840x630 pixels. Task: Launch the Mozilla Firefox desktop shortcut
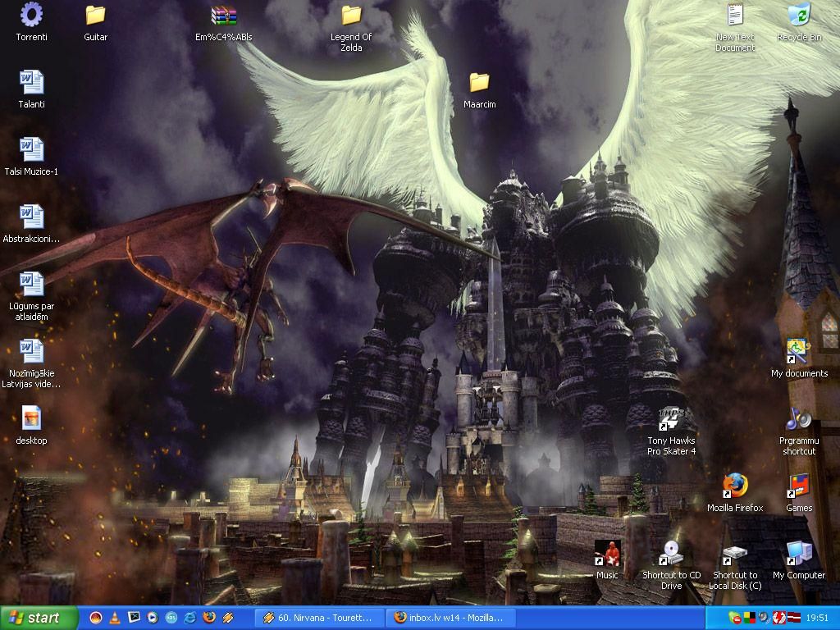coord(735,493)
